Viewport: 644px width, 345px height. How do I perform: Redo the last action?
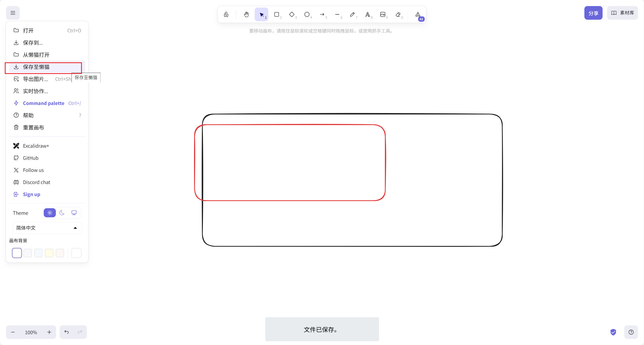(x=80, y=332)
